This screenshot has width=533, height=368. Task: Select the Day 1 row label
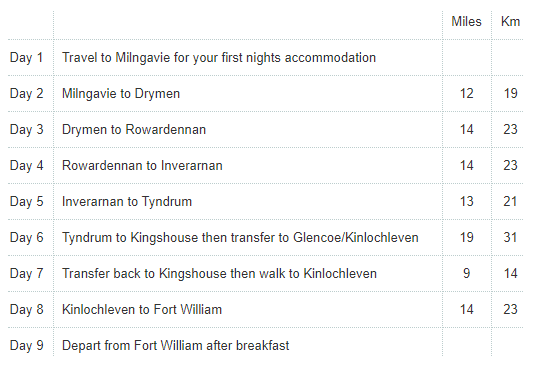(26, 57)
